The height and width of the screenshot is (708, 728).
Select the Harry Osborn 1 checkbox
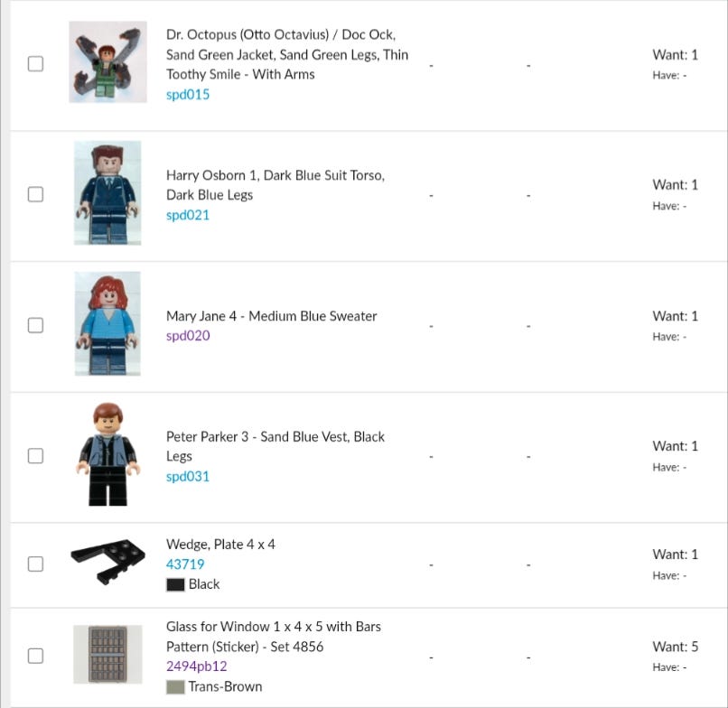click(x=35, y=194)
